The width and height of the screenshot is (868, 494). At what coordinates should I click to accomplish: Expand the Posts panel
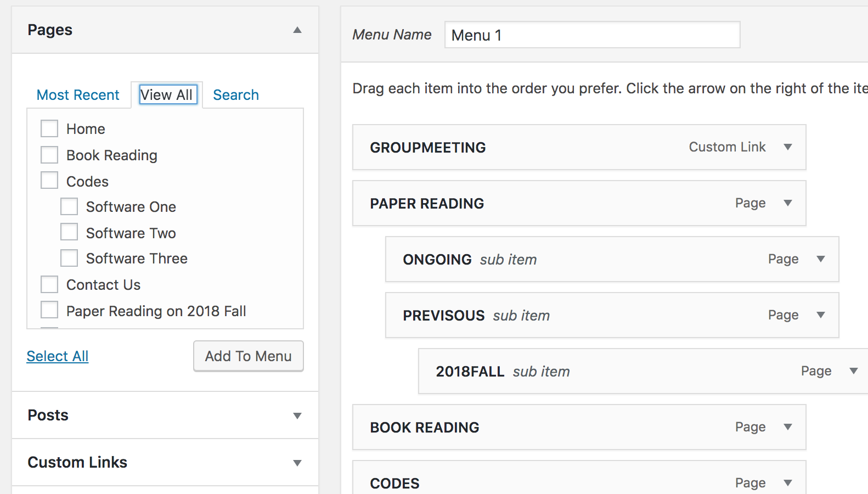[297, 416]
